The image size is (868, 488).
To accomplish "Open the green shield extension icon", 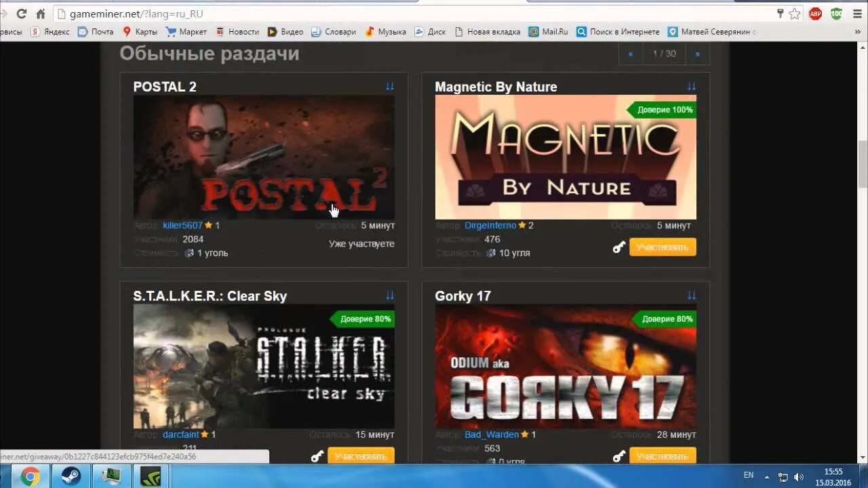I will pos(837,14).
